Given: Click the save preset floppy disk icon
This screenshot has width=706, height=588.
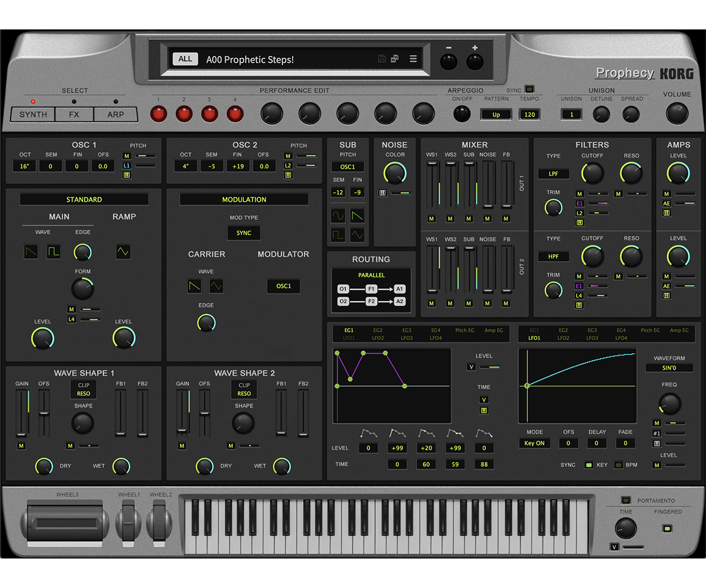Looking at the screenshot, I should tap(382, 59).
